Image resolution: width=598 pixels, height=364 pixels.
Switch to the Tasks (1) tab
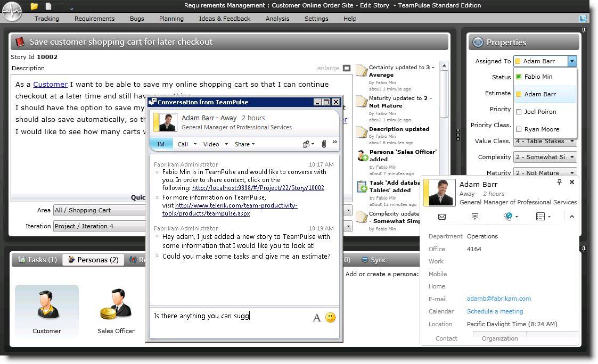(x=37, y=260)
